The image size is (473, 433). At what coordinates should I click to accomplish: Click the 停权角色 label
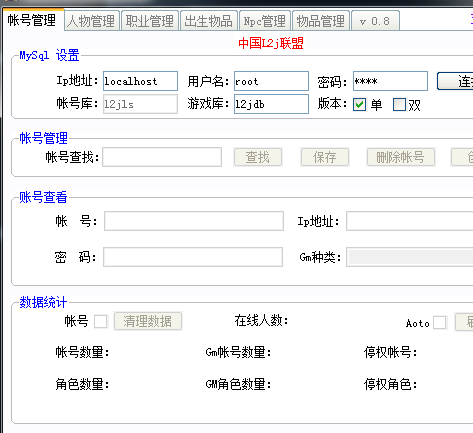click(391, 384)
